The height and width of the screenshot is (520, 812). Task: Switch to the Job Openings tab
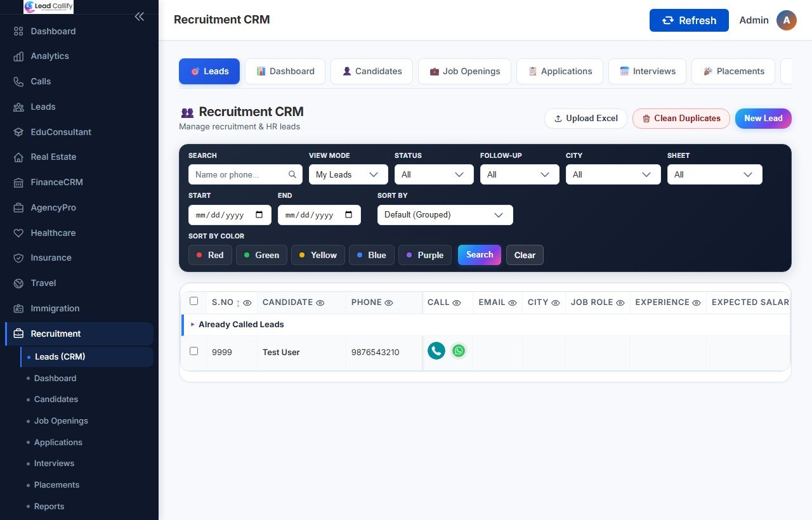[464, 71]
